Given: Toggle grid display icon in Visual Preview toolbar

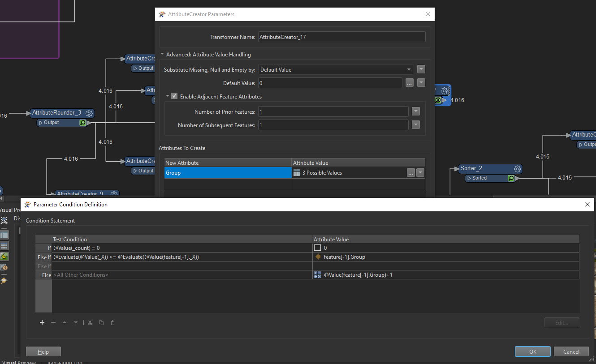Looking at the screenshot, I should click(4, 246).
